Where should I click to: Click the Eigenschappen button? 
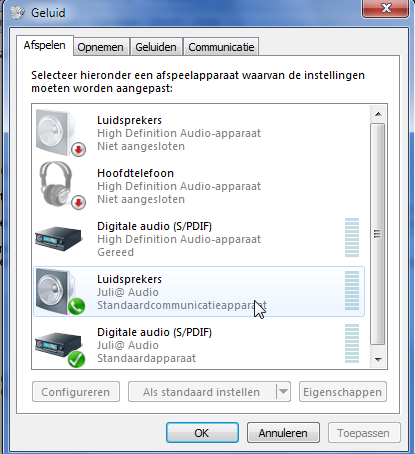342,392
